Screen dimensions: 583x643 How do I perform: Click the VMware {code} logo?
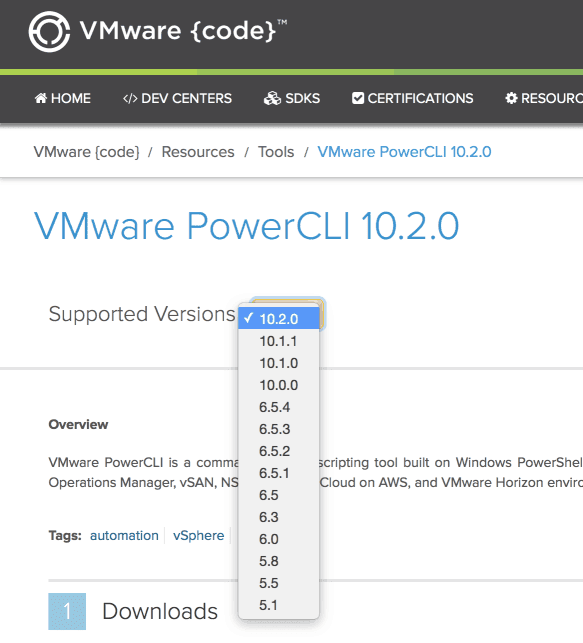(157, 32)
